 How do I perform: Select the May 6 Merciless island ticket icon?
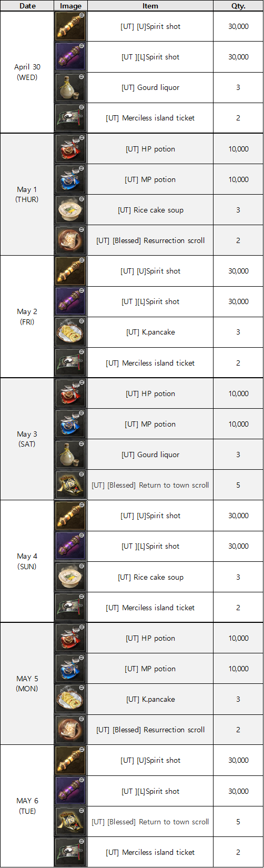70,852
